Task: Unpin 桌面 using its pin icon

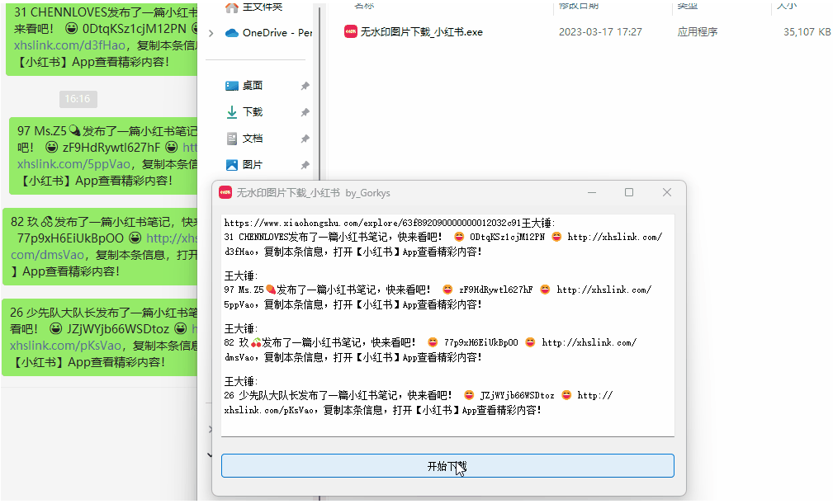Action: tap(305, 86)
